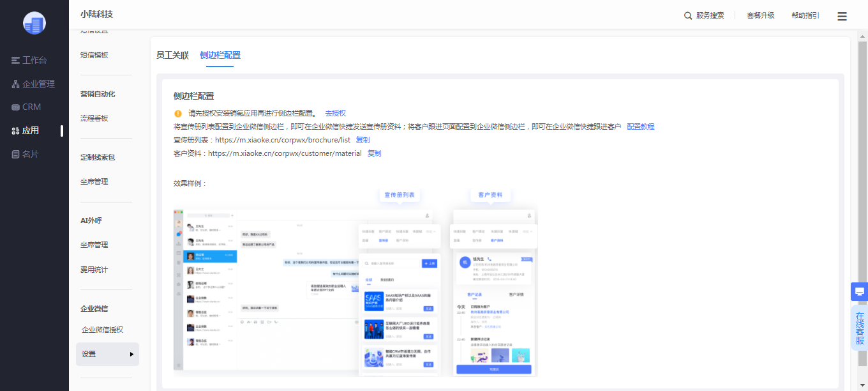Click the orange warning notice icon
868x391 pixels.
[178, 113]
